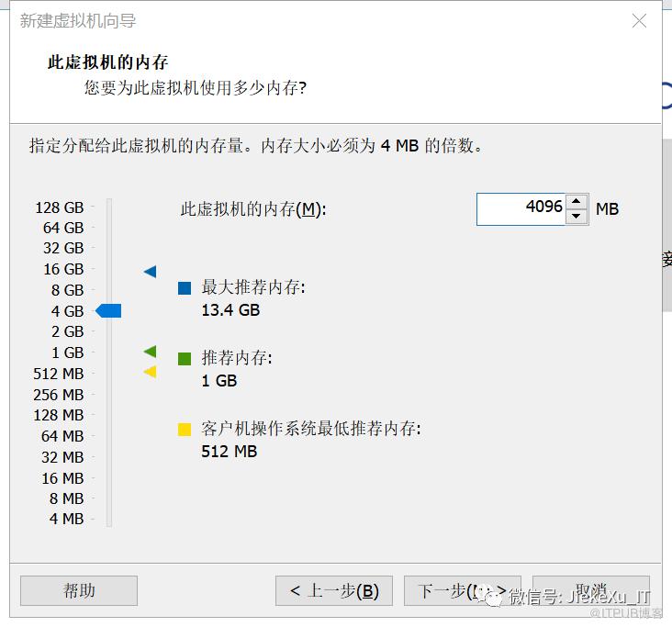The width and height of the screenshot is (672, 627).
Task: Close the new virtual machine wizard
Action: (x=640, y=21)
